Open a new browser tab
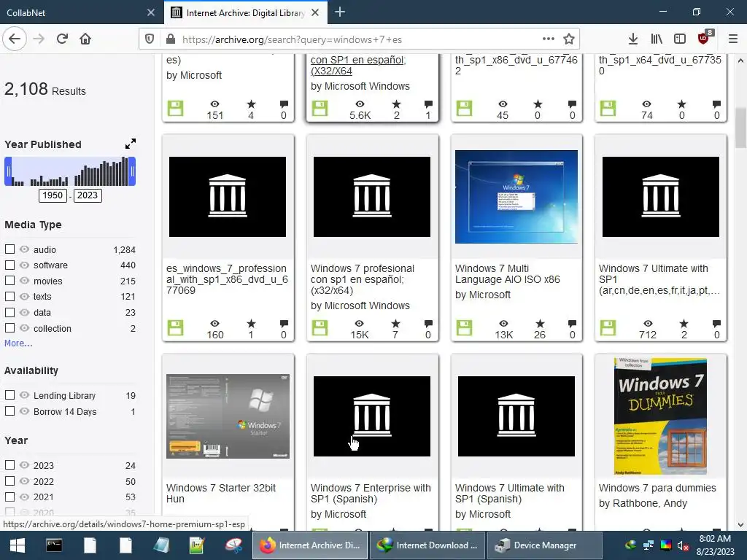Viewport: 747px width, 560px height. coord(340,12)
